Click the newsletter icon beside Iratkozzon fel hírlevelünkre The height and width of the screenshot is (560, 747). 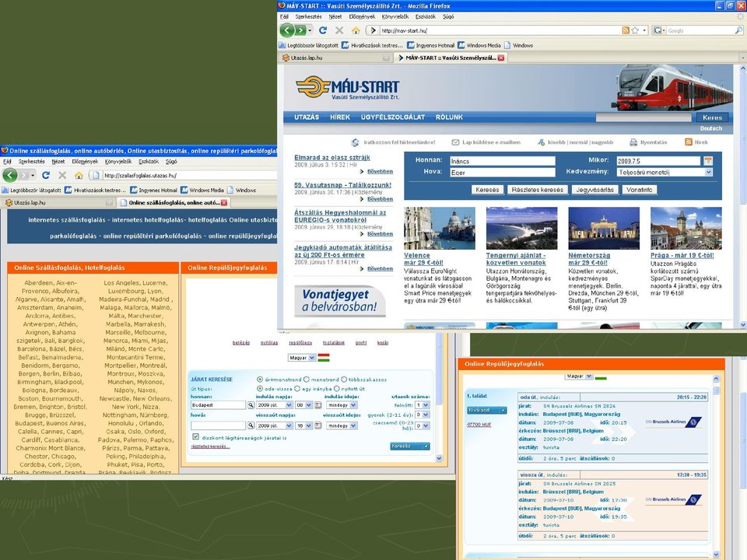coord(355,142)
